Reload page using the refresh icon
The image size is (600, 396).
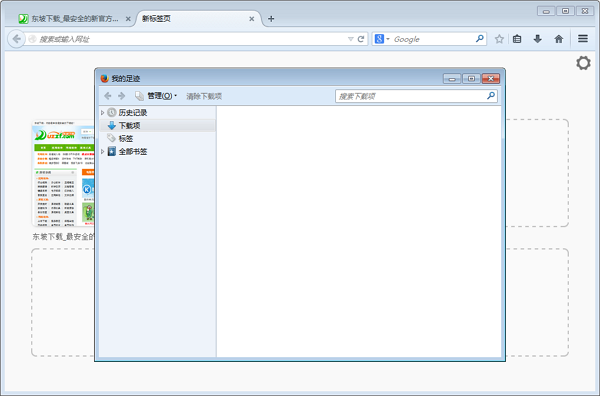361,39
